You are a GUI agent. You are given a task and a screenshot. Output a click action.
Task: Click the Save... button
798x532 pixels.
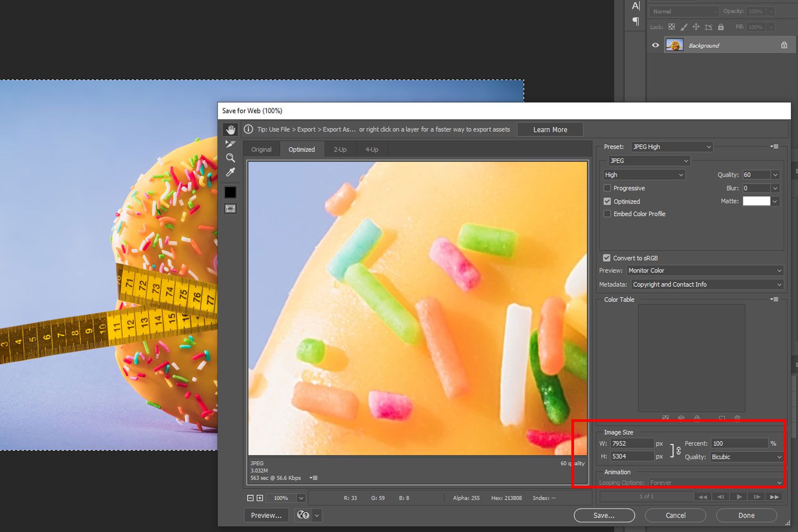[604, 515]
